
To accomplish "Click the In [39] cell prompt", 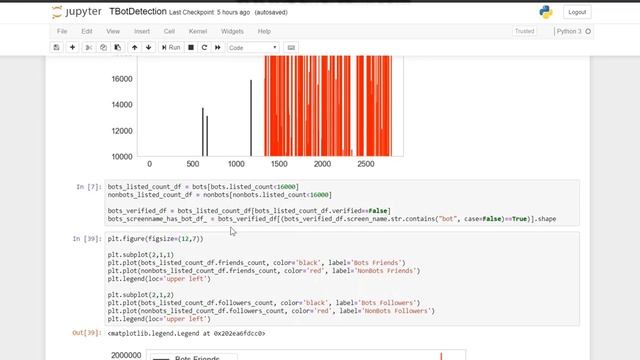I will coord(87,239).
